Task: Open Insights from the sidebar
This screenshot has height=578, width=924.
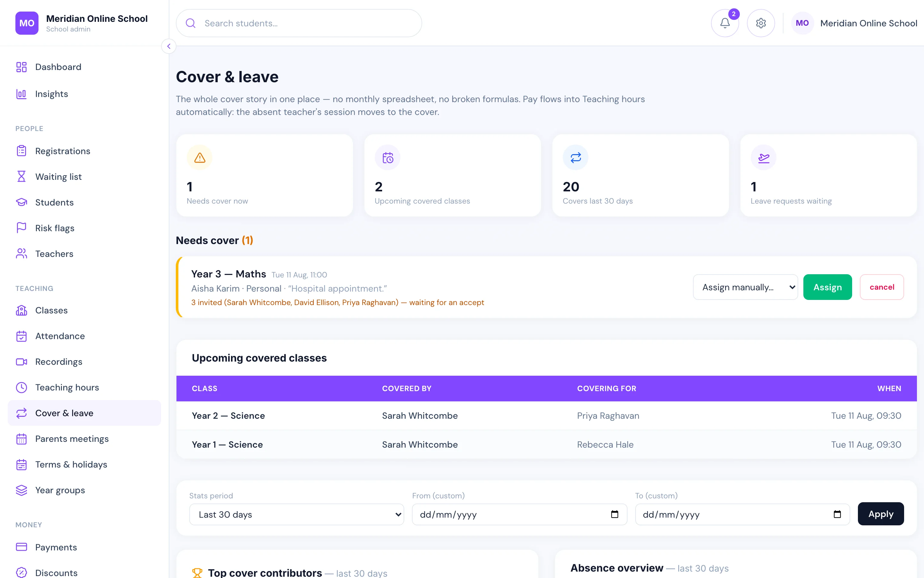Action: coord(84,94)
